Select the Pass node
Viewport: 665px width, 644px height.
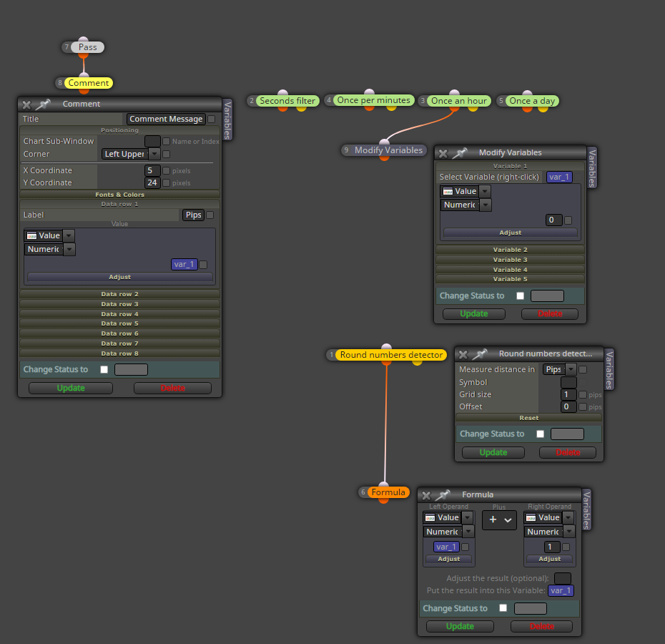click(87, 47)
